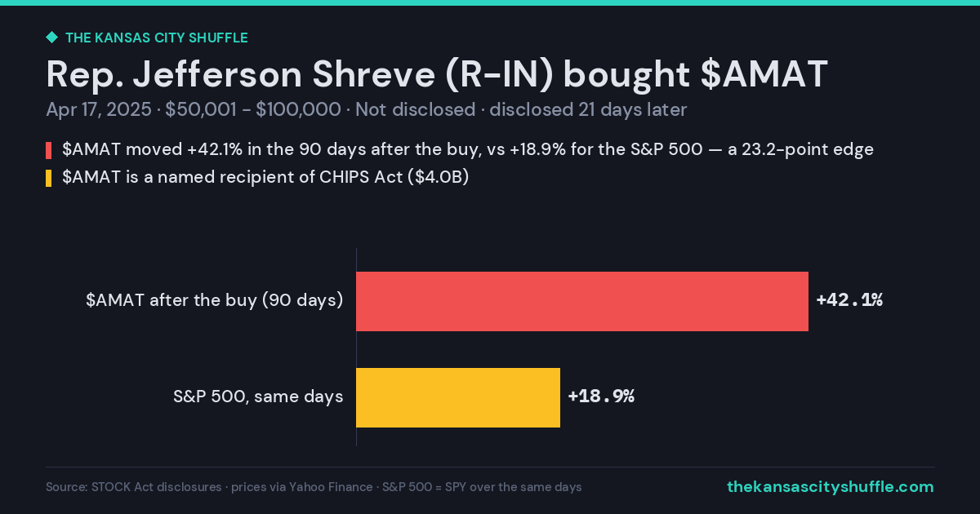The height and width of the screenshot is (514, 980).
Task: Click the yellow bullet marker beside CHIPS Act
Action: coord(49,178)
